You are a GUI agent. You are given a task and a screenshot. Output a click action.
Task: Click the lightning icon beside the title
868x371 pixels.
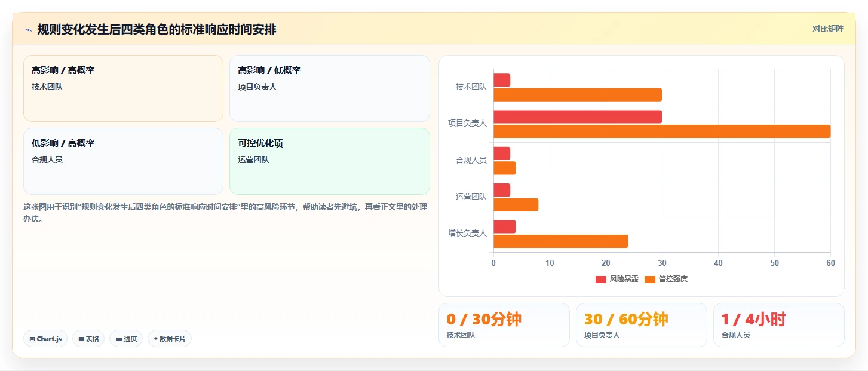tap(28, 30)
